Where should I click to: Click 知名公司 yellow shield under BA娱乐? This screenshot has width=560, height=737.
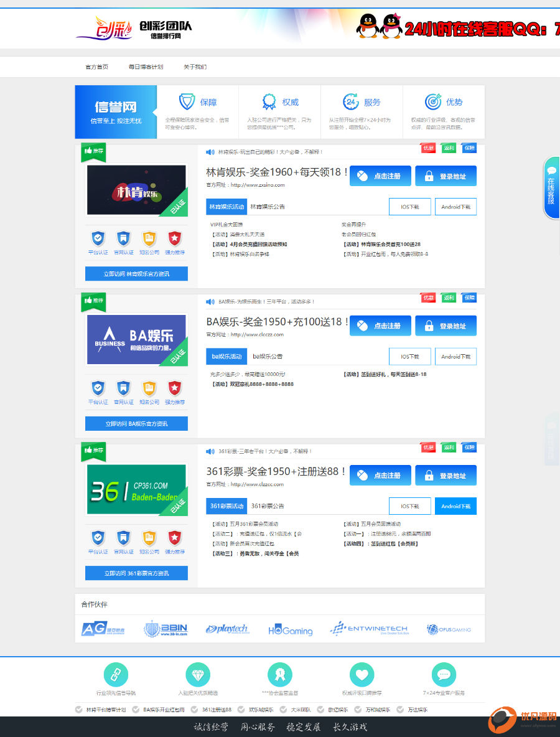(x=149, y=388)
